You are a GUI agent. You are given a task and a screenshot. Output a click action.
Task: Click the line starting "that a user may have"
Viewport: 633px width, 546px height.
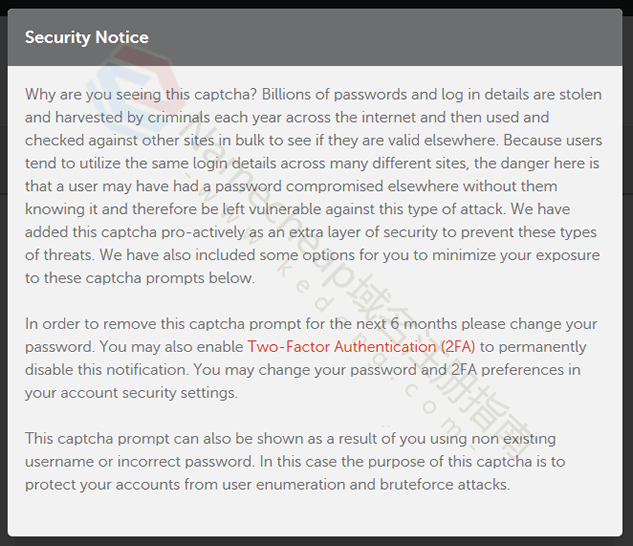tap(291, 186)
